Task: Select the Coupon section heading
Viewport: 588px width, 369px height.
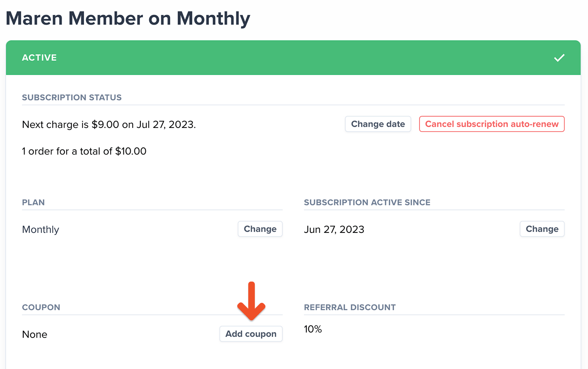Action: coord(41,308)
